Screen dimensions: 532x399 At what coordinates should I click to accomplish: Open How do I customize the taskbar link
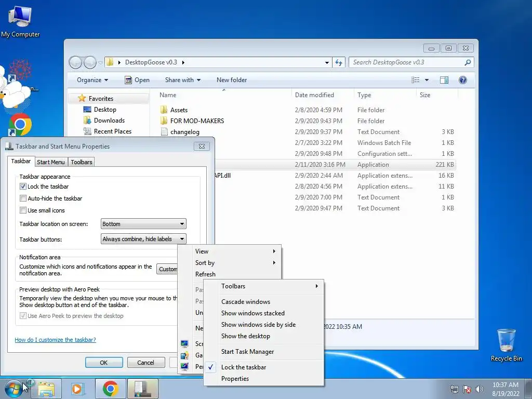(x=55, y=340)
